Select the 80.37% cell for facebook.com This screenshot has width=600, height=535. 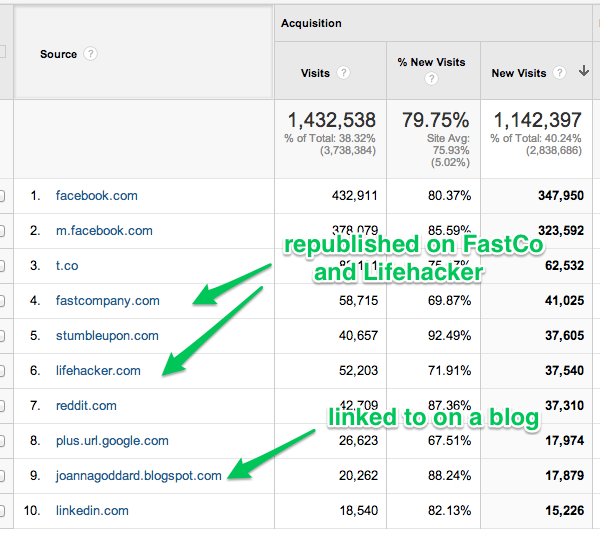449,196
